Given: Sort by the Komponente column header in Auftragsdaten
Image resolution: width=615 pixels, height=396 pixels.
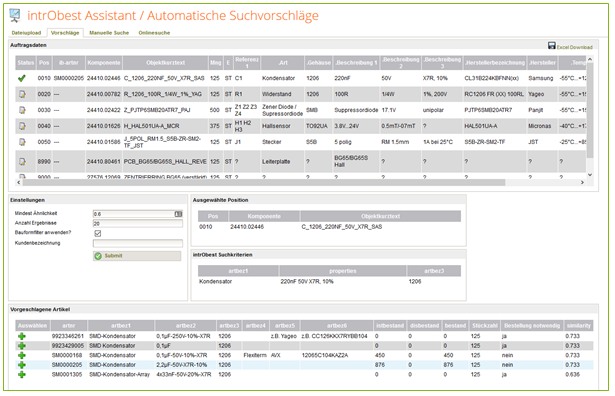Looking at the screenshot, I should click(104, 63).
